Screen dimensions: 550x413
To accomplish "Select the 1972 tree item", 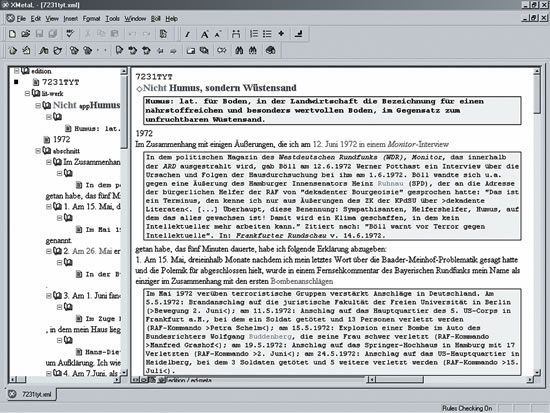I will point(61,139).
